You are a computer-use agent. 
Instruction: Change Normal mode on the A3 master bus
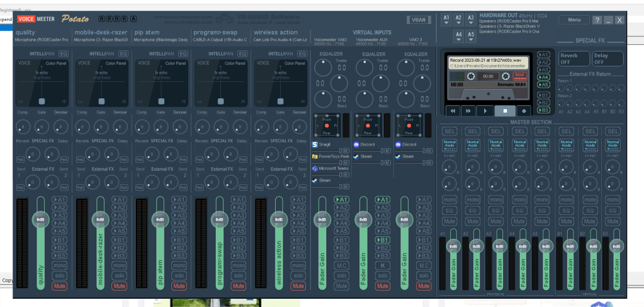(x=496, y=145)
